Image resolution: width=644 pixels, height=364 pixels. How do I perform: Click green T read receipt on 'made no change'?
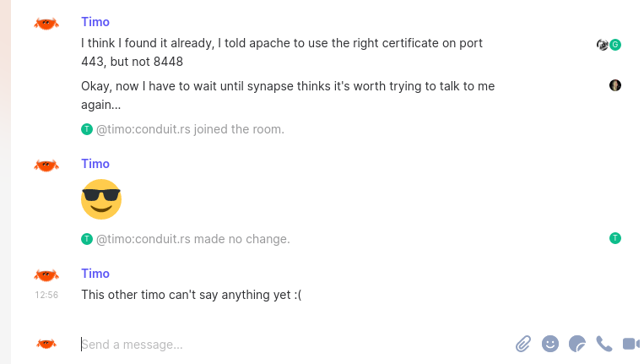[615, 238]
